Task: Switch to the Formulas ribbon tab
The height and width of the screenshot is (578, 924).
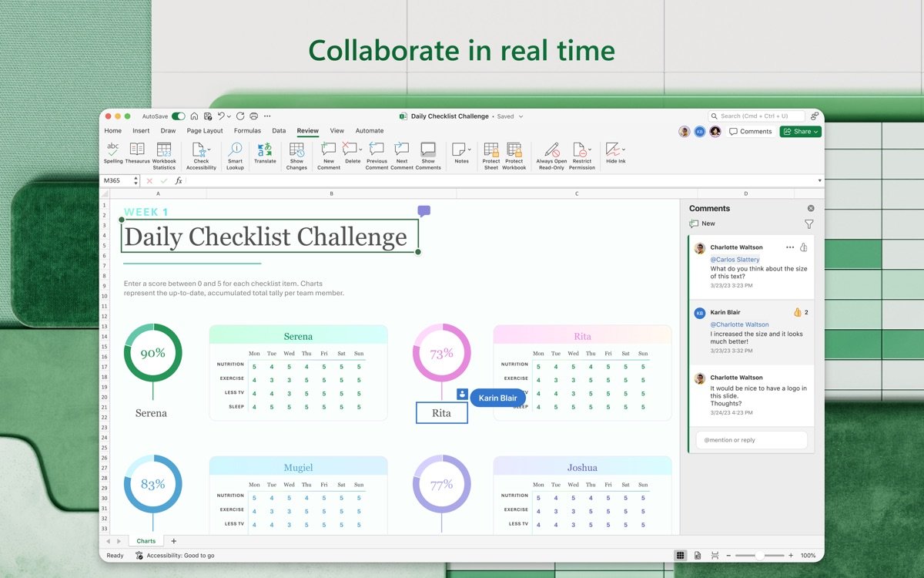Action: (x=247, y=131)
